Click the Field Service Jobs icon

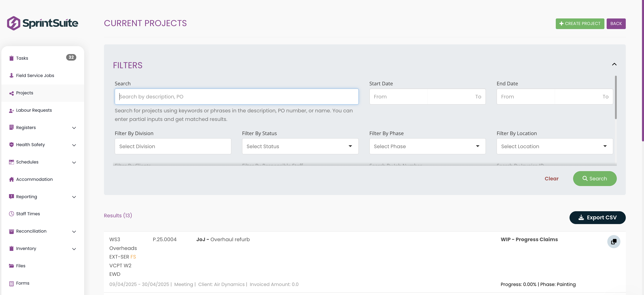(x=11, y=75)
